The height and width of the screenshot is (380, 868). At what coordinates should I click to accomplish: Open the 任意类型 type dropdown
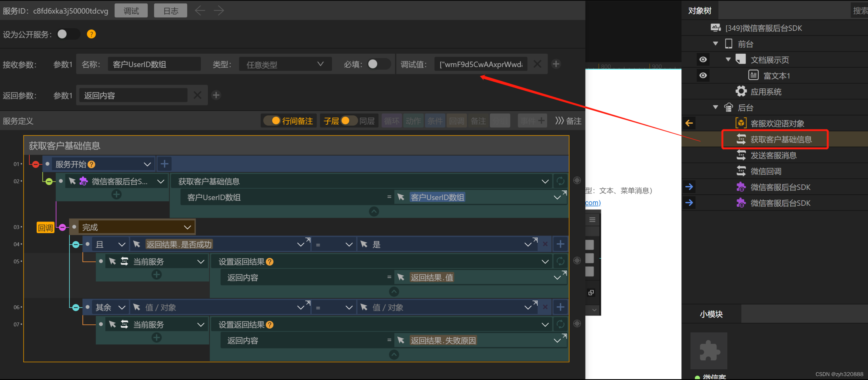click(x=285, y=64)
